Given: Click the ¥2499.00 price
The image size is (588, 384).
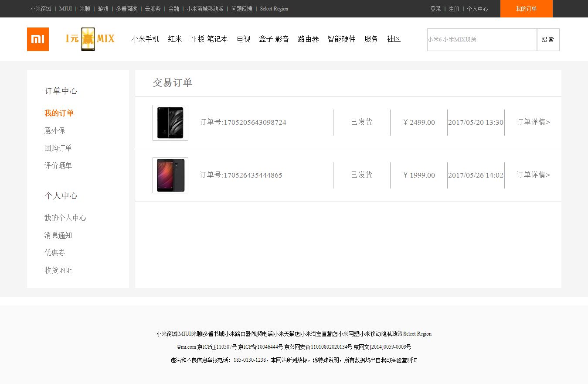Looking at the screenshot, I should pyautogui.click(x=419, y=123).
